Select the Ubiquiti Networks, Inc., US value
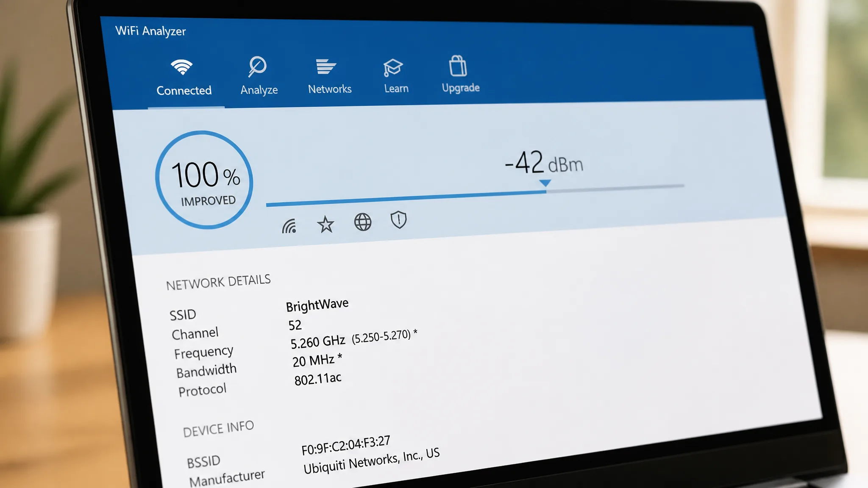The image size is (868, 488). 372,461
